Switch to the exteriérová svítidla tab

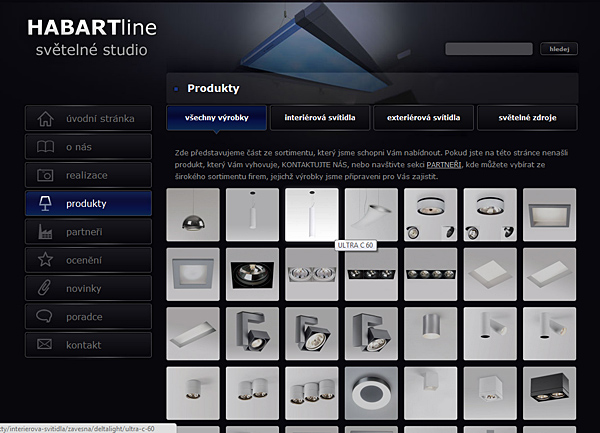point(424,118)
